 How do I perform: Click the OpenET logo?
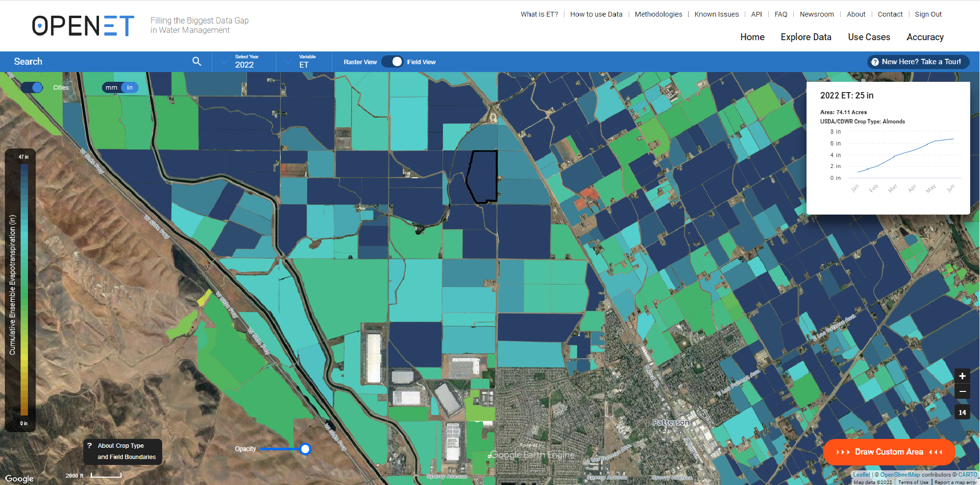(83, 26)
